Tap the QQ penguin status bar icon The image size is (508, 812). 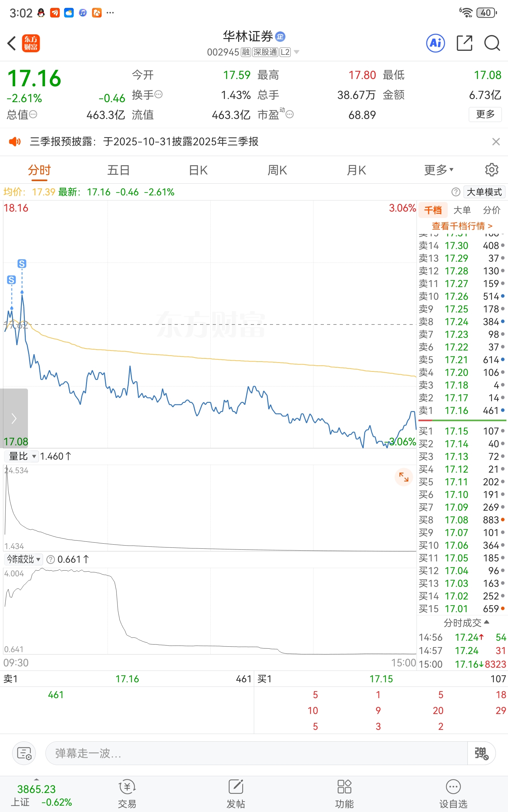pos(41,13)
